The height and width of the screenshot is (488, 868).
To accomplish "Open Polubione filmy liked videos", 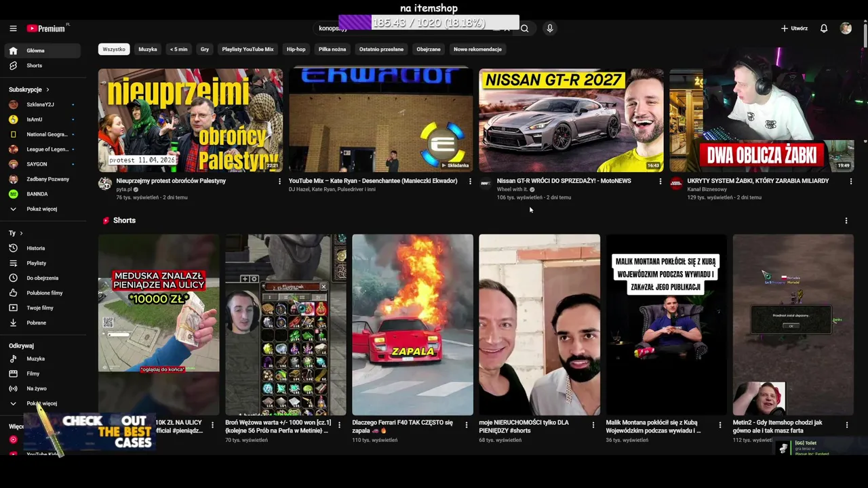I will pos(42,293).
